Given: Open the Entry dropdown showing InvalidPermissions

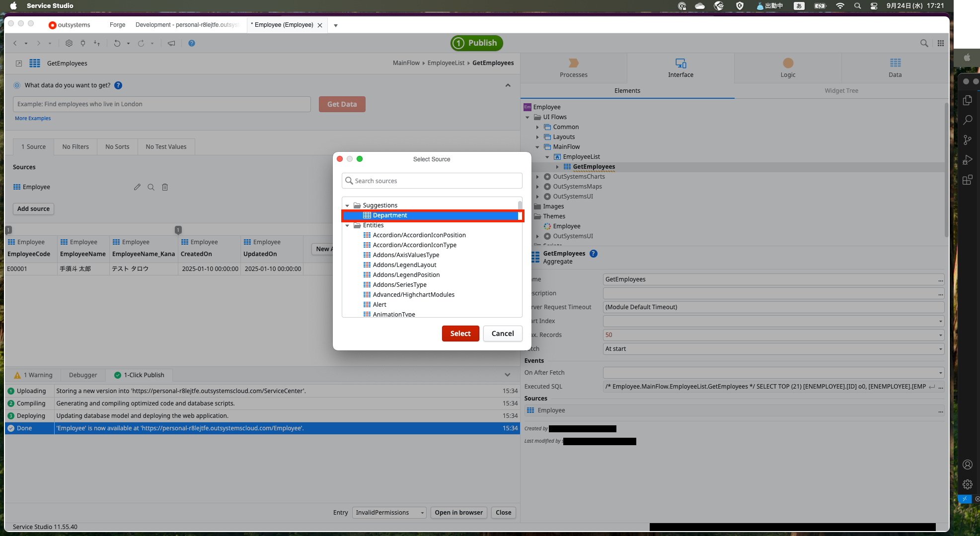Looking at the screenshot, I should pos(389,513).
